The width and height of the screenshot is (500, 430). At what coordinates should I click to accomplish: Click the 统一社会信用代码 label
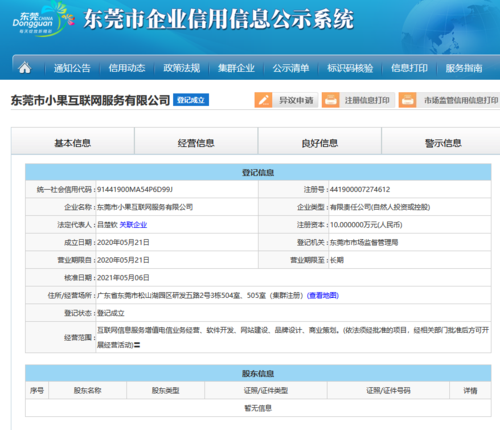coord(64,189)
